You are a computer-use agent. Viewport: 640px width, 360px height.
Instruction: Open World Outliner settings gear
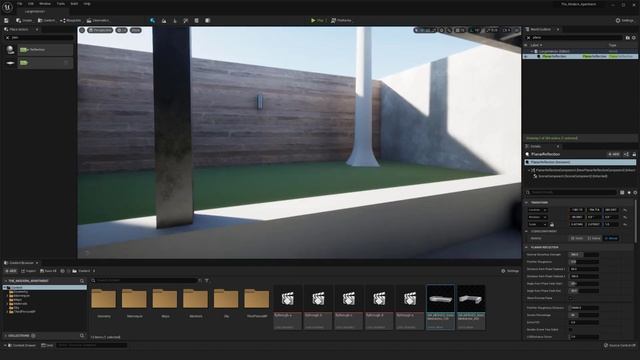coord(634,38)
